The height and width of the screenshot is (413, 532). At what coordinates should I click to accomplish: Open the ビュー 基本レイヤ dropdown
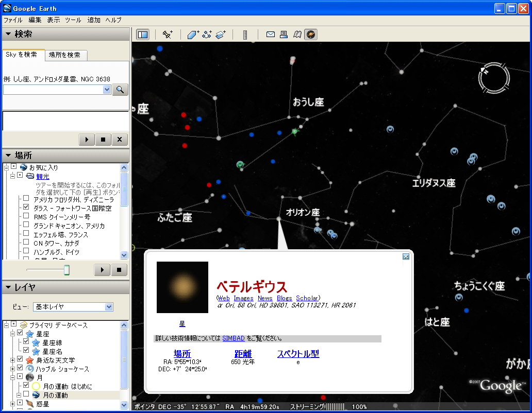[x=109, y=306]
